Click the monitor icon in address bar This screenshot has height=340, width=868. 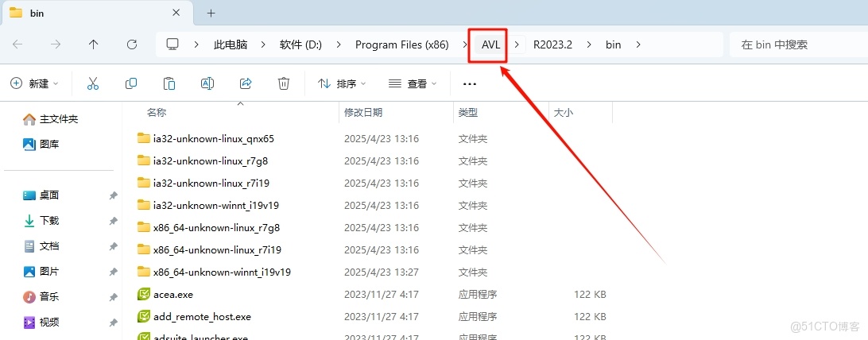[173, 44]
